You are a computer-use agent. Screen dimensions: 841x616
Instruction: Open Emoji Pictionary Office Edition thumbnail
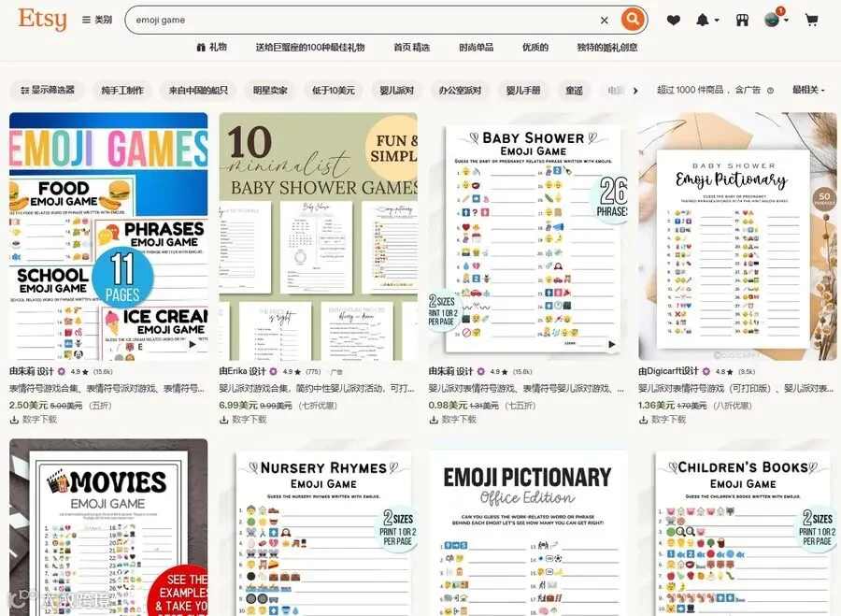pos(528,527)
